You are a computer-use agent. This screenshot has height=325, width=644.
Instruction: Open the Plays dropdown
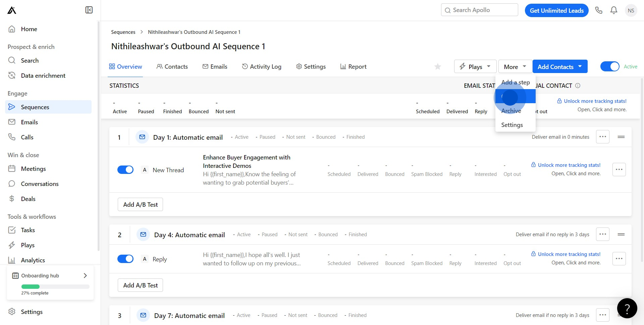[475, 67]
